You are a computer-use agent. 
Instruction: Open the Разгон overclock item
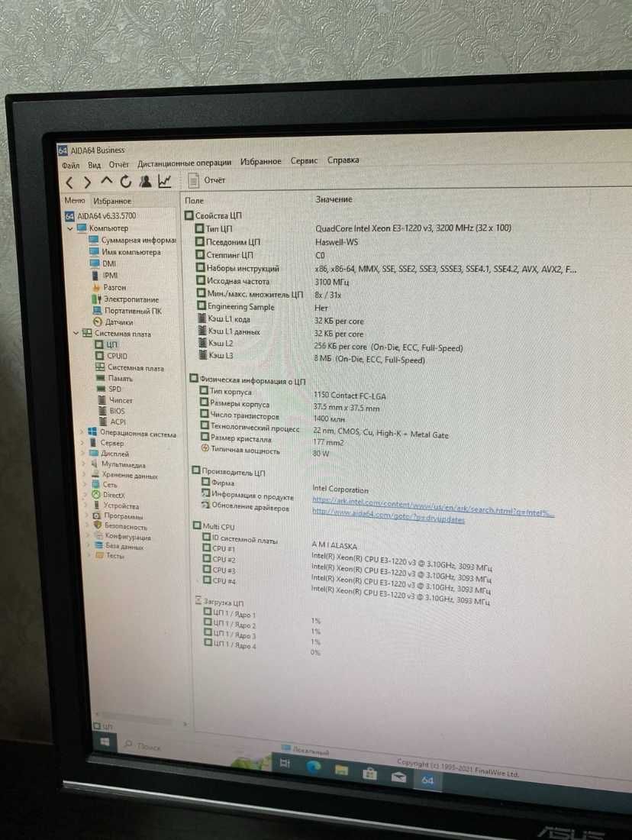[108, 287]
